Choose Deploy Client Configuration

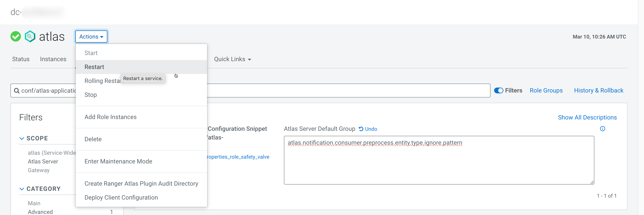pyautogui.click(x=121, y=198)
